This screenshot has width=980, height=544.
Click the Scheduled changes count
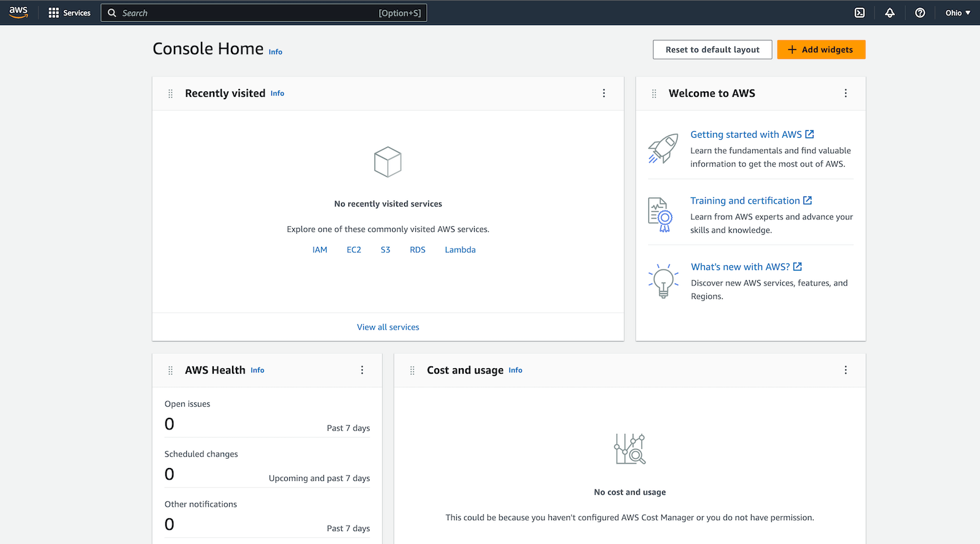(x=170, y=474)
